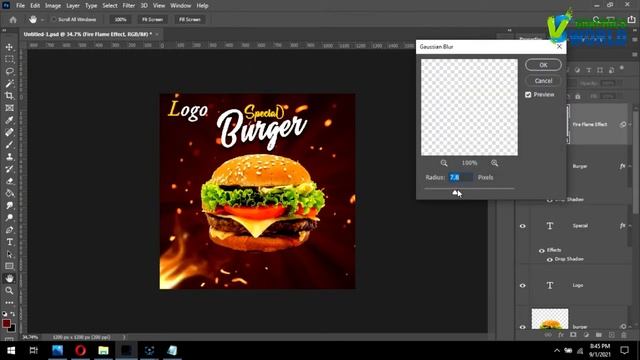This screenshot has width=640, height=360.
Task: Open the File menu
Action: 20,6
